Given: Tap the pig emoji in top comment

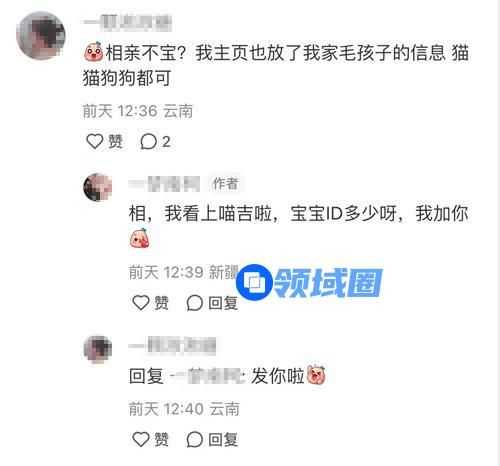Looking at the screenshot, I should 93,51.
